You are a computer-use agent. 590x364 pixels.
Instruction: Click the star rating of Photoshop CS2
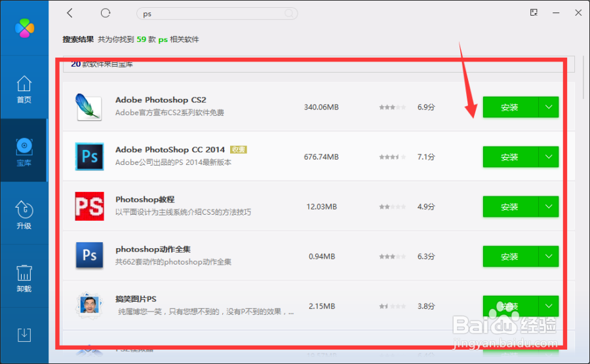coord(393,107)
